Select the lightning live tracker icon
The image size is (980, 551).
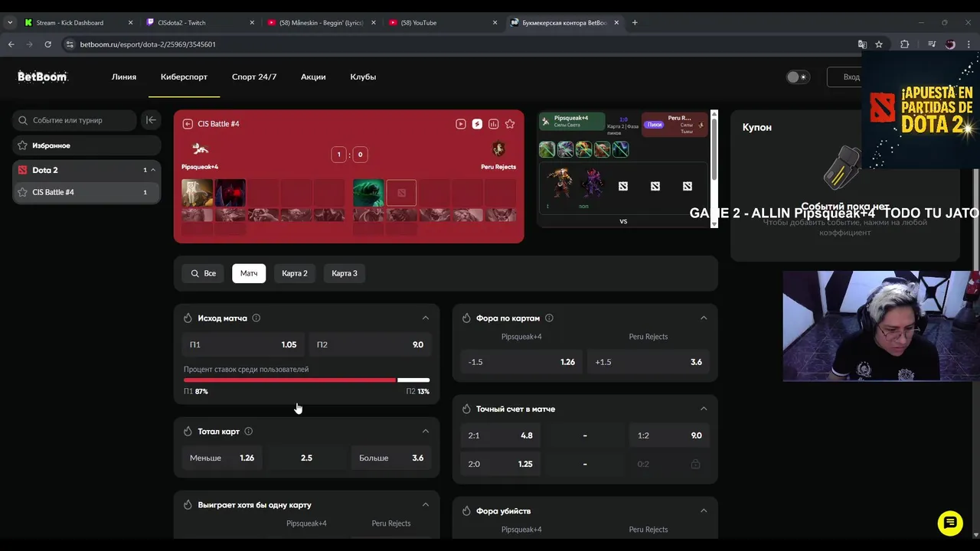point(477,124)
